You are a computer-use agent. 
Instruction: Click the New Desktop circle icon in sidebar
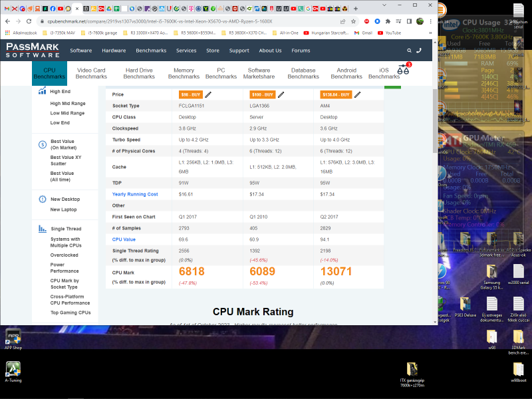43,199
